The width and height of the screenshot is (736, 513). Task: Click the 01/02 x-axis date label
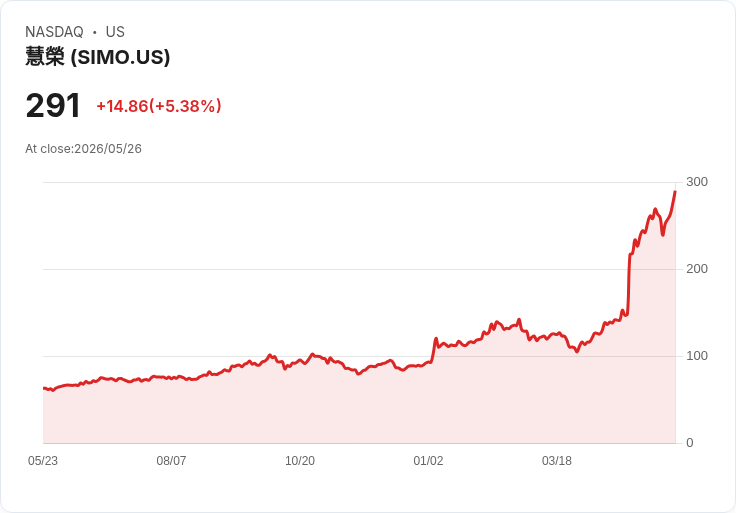tap(428, 461)
